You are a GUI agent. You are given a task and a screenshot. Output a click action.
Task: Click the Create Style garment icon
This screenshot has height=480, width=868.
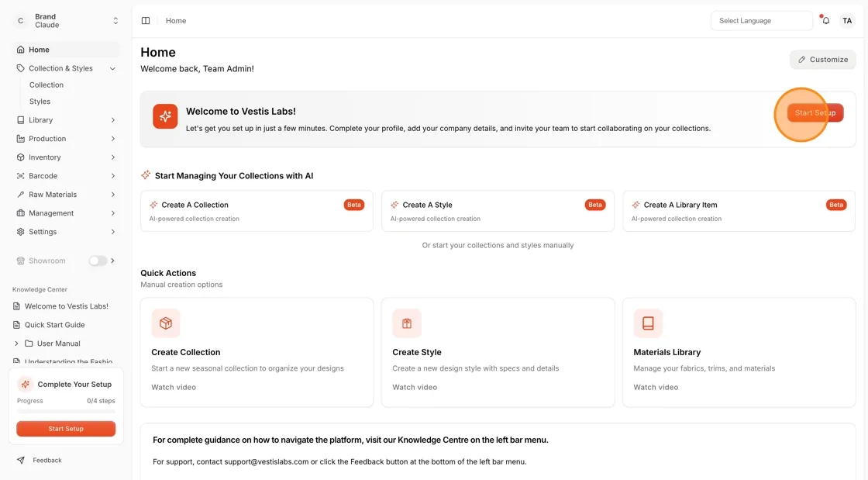pyautogui.click(x=407, y=323)
